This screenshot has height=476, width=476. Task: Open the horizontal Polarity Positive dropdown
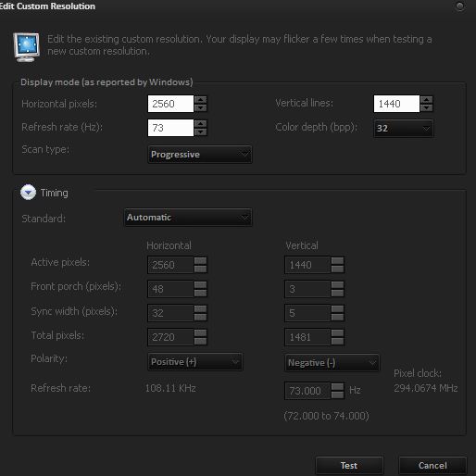(195, 362)
